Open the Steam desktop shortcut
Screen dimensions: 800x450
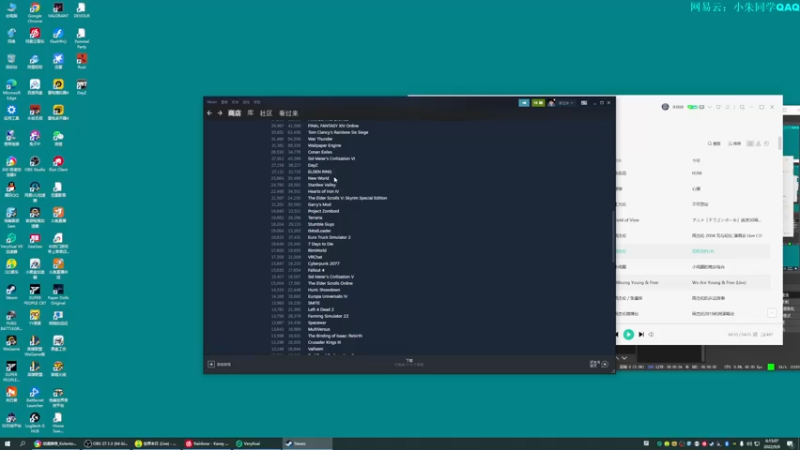click(11, 292)
